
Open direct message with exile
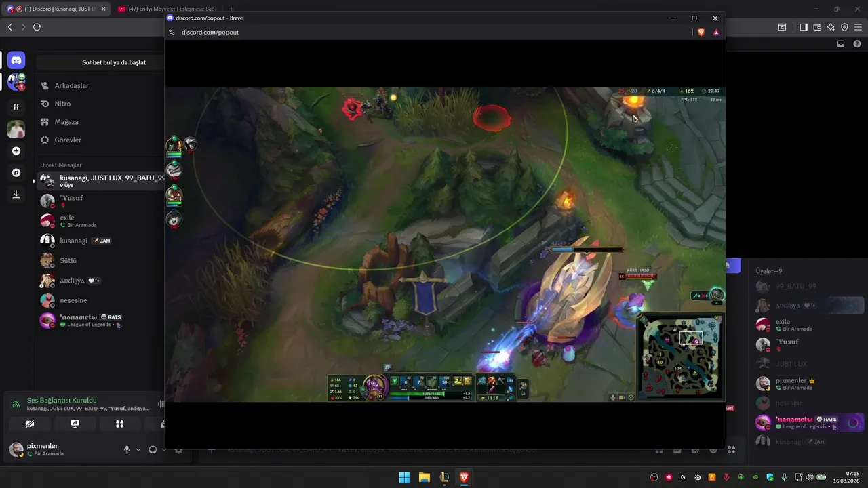(x=100, y=220)
